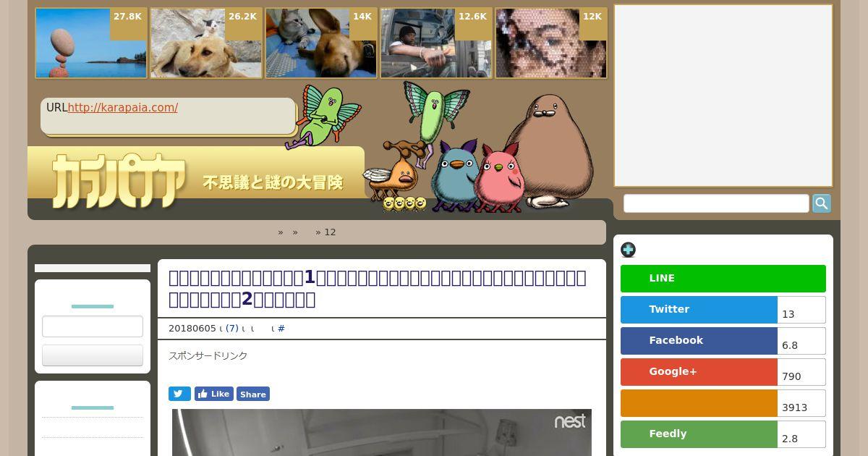Image resolution: width=868 pixels, height=456 pixels.
Task: Focus the left sidebar text input
Action: point(93,326)
